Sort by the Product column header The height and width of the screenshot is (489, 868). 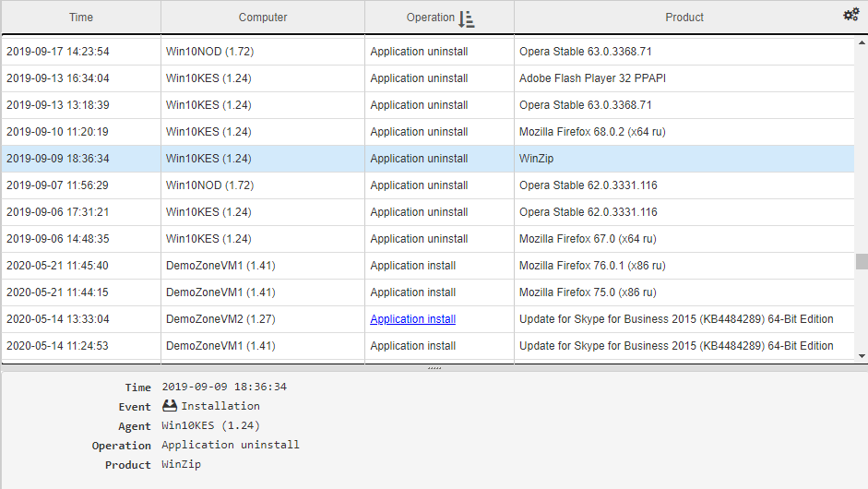click(684, 18)
